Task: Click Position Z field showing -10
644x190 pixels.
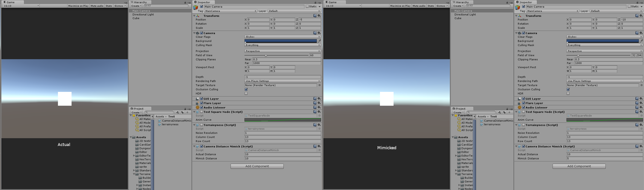Action: click(x=632, y=20)
